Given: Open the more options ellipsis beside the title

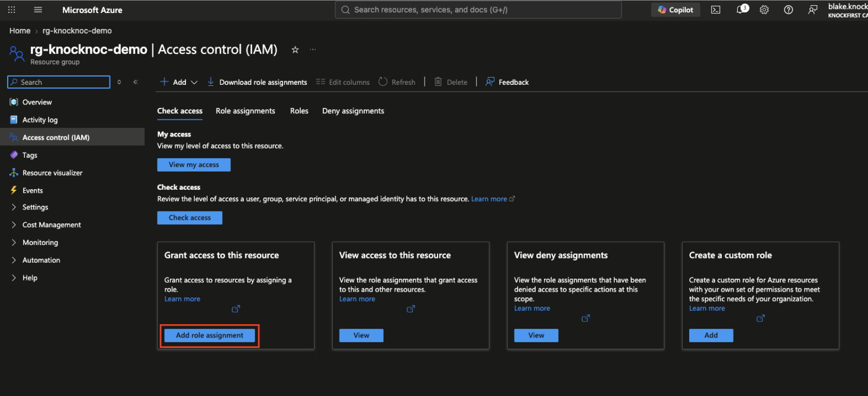Looking at the screenshot, I should [x=313, y=50].
